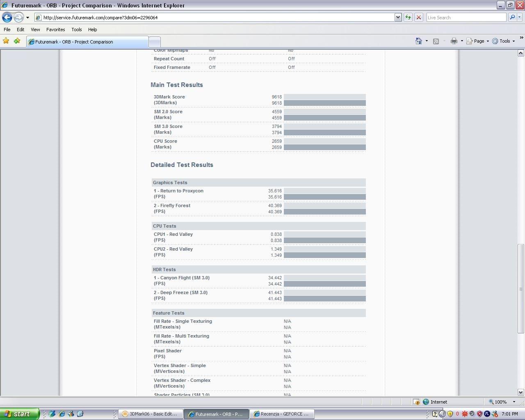Screen dimensions: 525x420
Task: Click the Vertex Shader - Complex label
Action: 182,380
